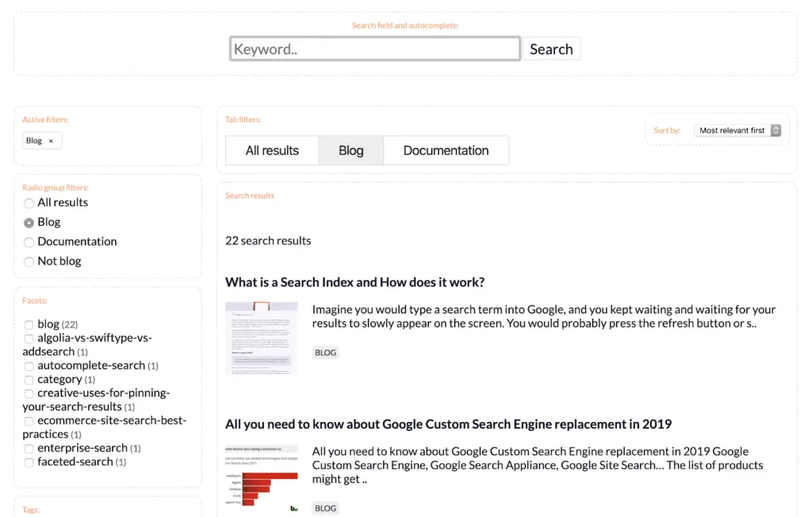Open the 'What is a Search Index' article title
This screenshot has width=812, height=517.
[x=354, y=282]
